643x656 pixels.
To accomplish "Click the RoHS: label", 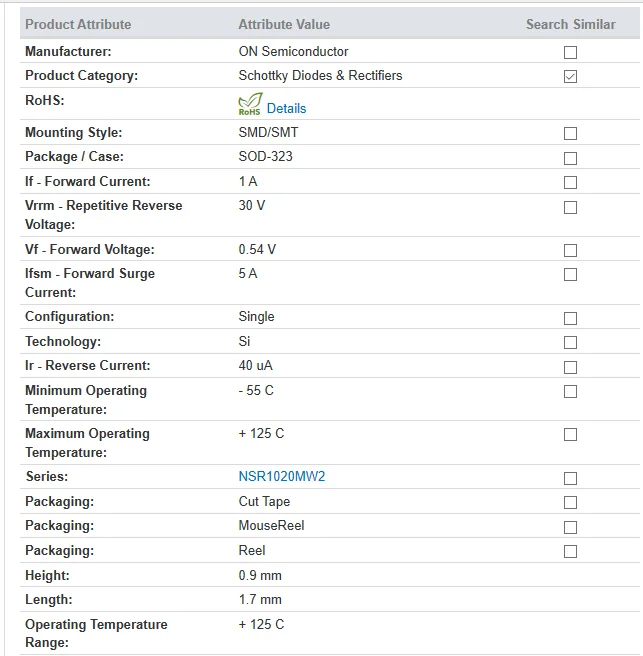I will (x=44, y=100).
